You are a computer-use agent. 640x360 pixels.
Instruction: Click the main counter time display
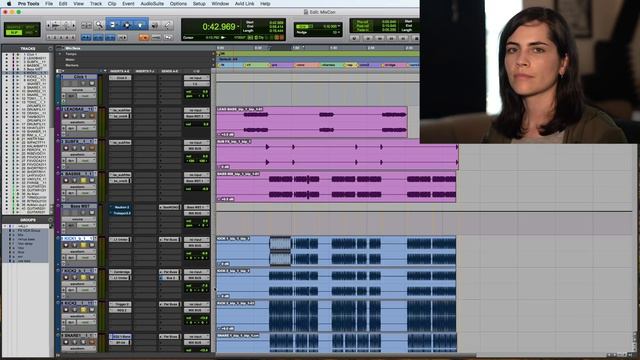click(x=219, y=27)
